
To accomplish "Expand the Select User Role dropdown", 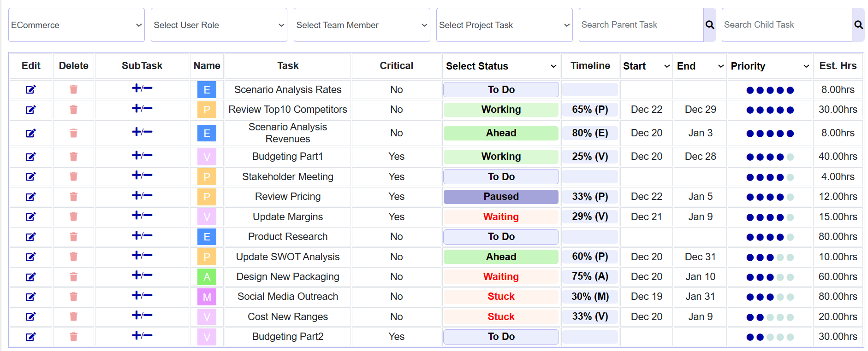I will pos(219,25).
